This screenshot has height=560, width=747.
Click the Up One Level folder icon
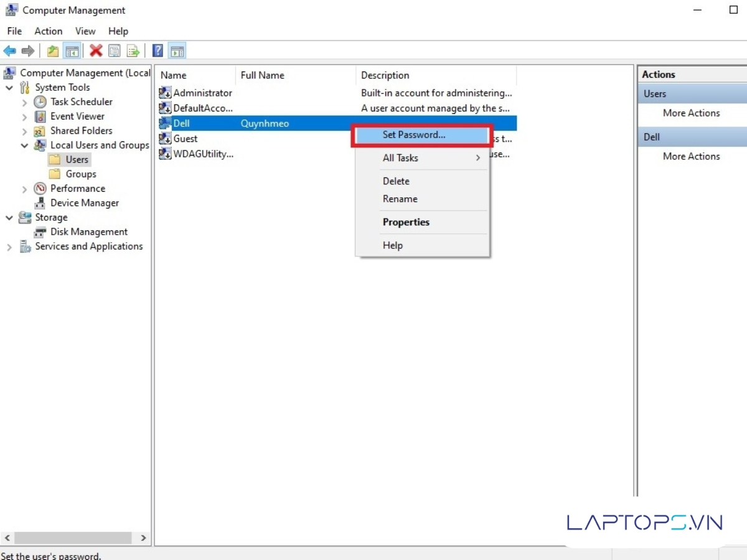(53, 51)
